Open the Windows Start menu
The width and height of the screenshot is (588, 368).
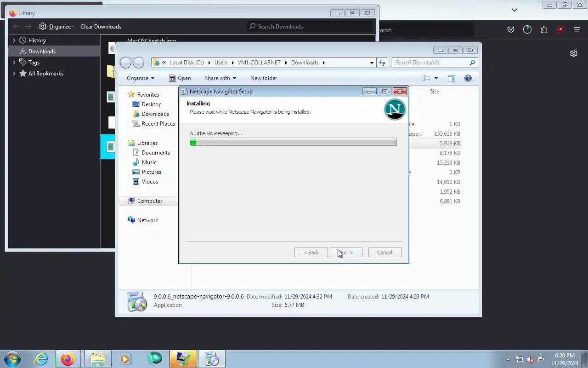point(12,359)
